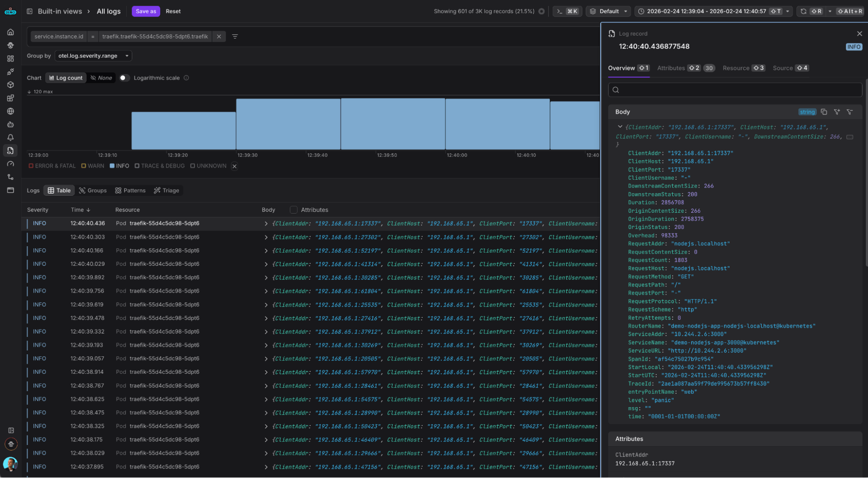The width and height of the screenshot is (868, 478).
Task: Collapse the Body JSON tree chevron
Action: [x=620, y=127]
